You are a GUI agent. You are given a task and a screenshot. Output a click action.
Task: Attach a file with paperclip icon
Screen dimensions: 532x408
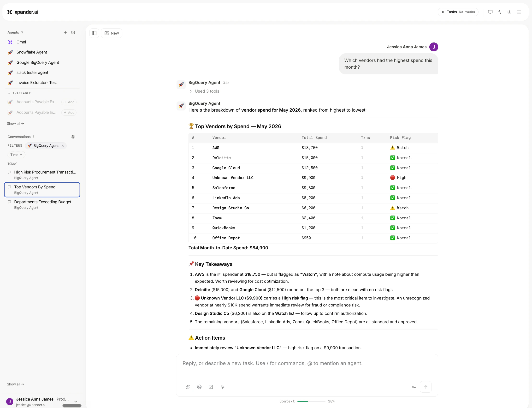coord(188,387)
